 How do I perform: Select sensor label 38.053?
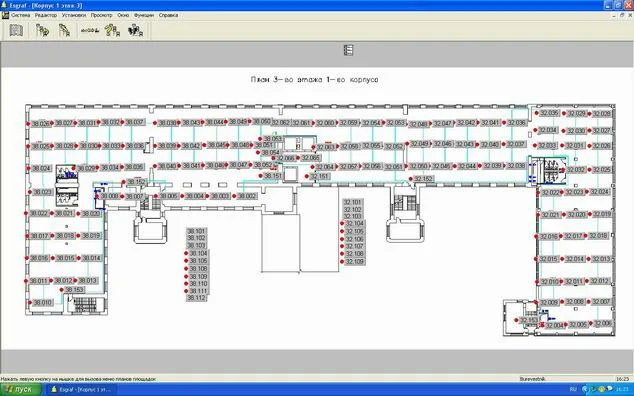point(273,138)
